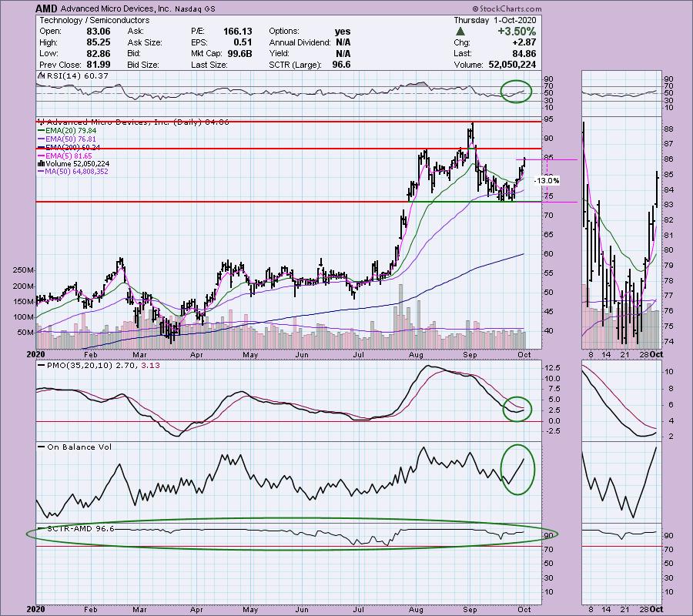The height and width of the screenshot is (616, 693).
Task: Click the 88 price label in zoom panel
Action: 668,129
